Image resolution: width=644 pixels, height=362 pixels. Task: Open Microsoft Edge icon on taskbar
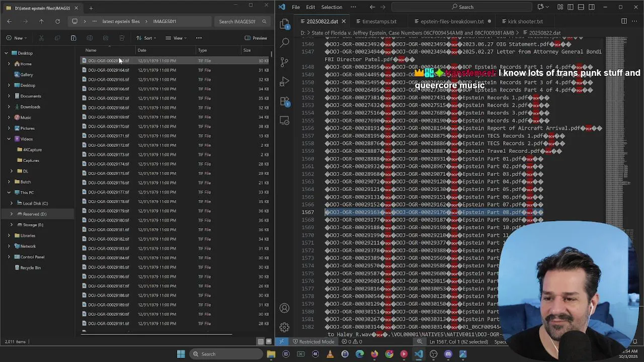360,354
